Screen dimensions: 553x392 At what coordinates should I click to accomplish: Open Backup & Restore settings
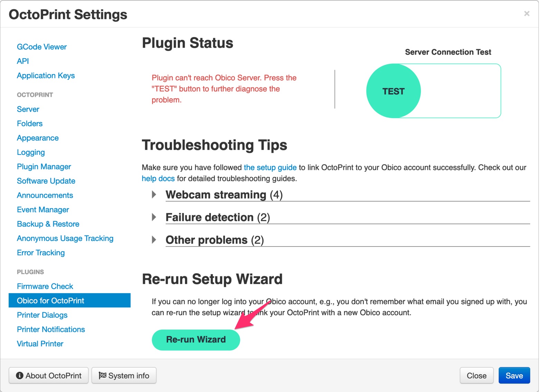(48, 224)
